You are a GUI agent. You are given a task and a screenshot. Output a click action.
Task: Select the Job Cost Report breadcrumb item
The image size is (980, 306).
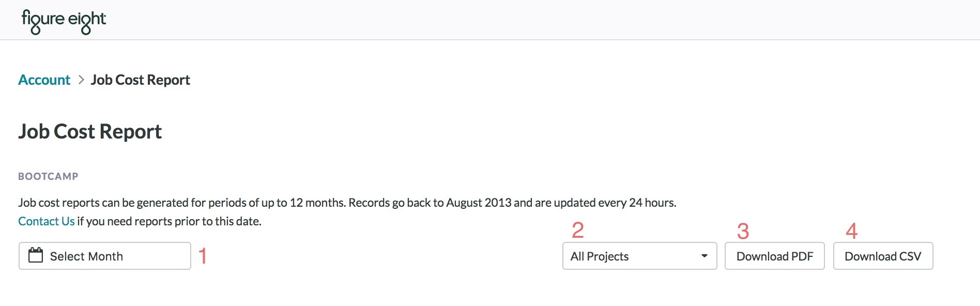[141, 80]
